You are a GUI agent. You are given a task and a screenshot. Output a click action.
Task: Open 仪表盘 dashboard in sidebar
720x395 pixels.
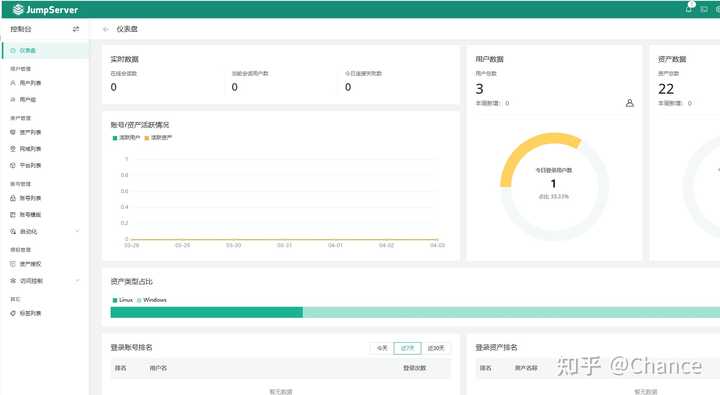coord(45,51)
